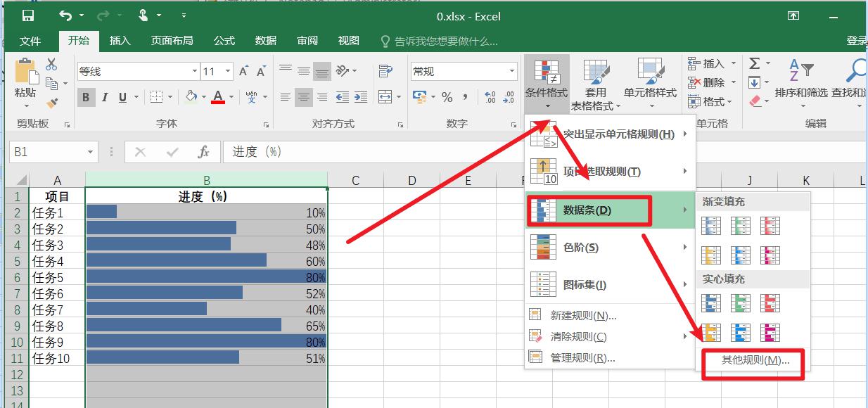Click the fill color paint bucket
The height and width of the screenshot is (408, 868).
(191, 97)
